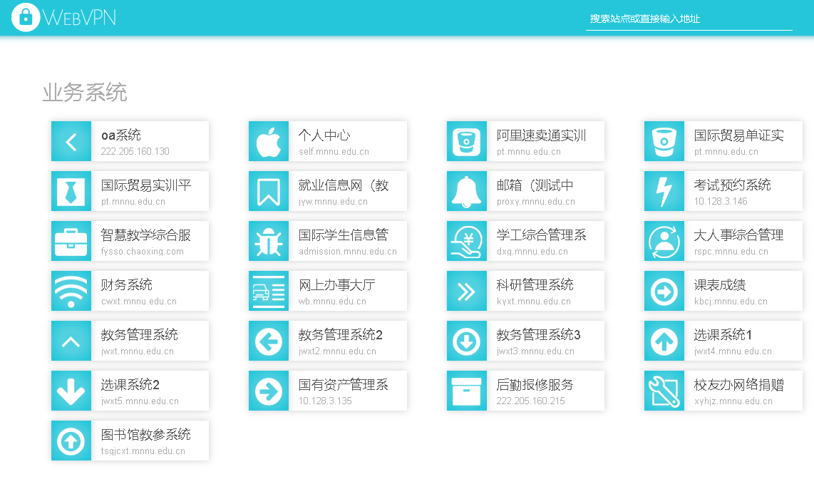Viewport: 814px width, 504px height.
Task: Click the wrench icon for 校友办网络捐赠
Action: point(664,391)
